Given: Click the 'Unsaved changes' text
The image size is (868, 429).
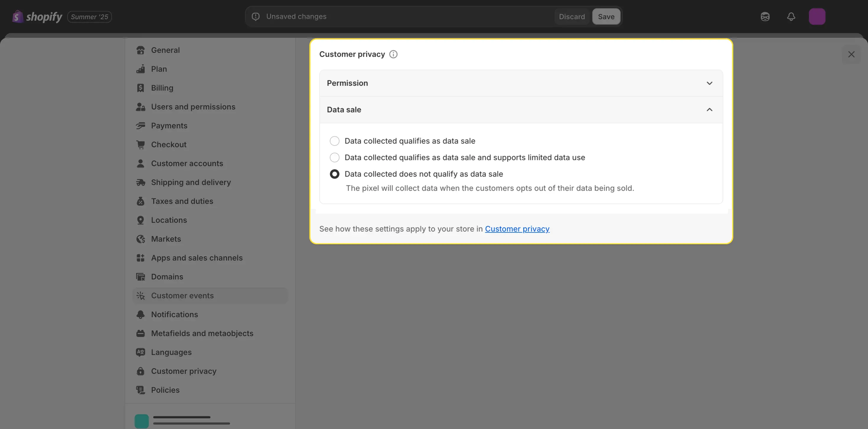Looking at the screenshot, I should coord(296,17).
